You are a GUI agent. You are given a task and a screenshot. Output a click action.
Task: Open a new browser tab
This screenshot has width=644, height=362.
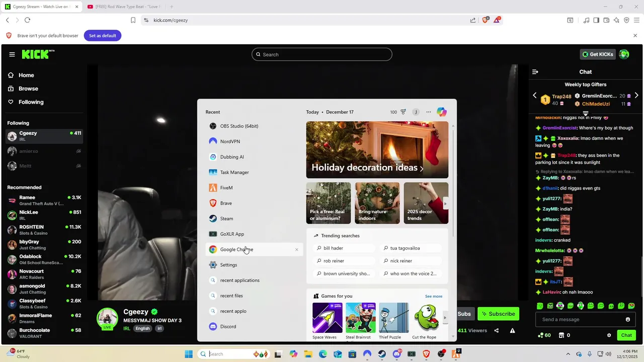click(172, 7)
